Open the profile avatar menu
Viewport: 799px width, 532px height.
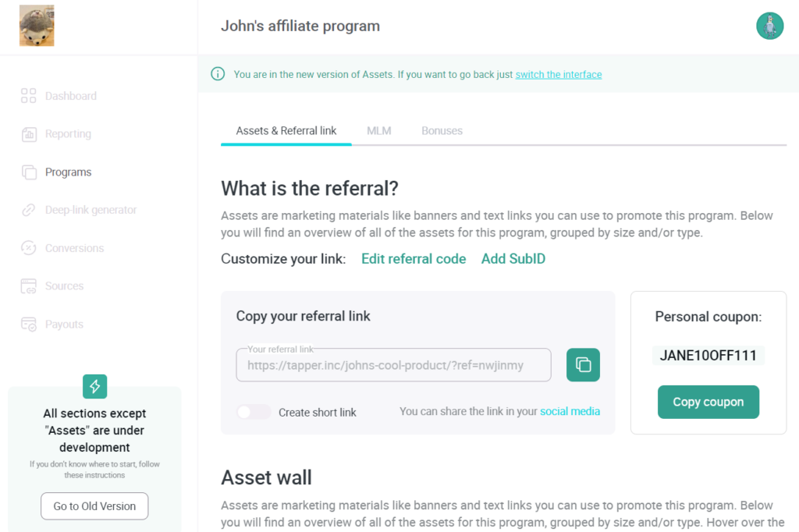pyautogui.click(x=769, y=26)
